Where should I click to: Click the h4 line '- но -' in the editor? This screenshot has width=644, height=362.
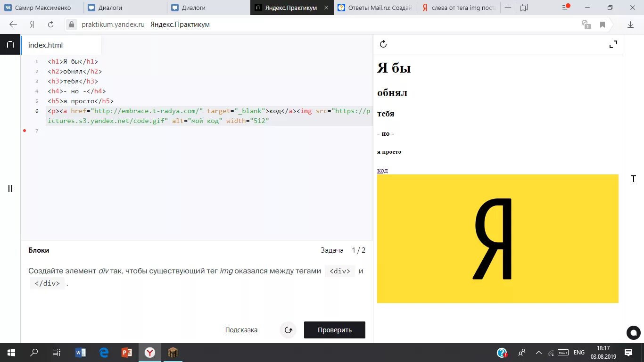[x=76, y=91]
